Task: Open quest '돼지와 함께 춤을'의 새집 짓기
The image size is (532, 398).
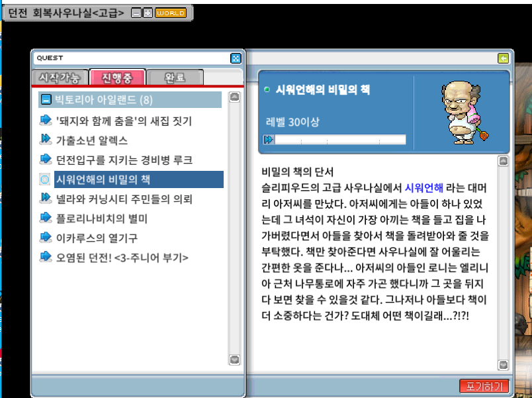Action: click(x=124, y=121)
